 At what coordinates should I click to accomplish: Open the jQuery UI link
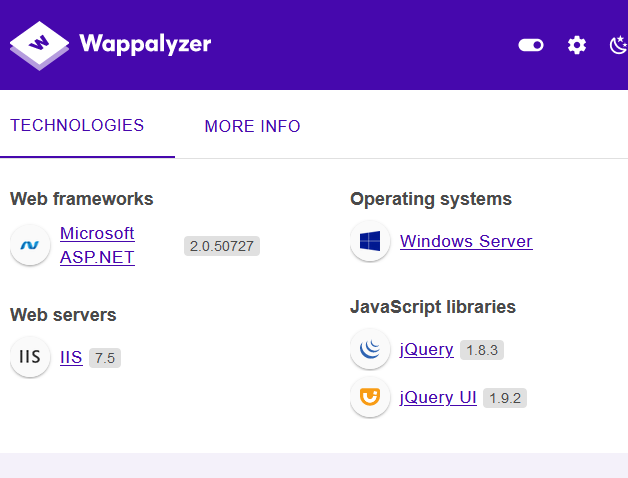tap(438, 398)
